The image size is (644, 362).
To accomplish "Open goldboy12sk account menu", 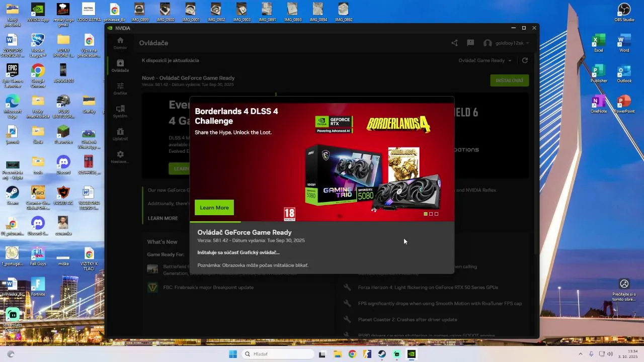I will point(507,43).
